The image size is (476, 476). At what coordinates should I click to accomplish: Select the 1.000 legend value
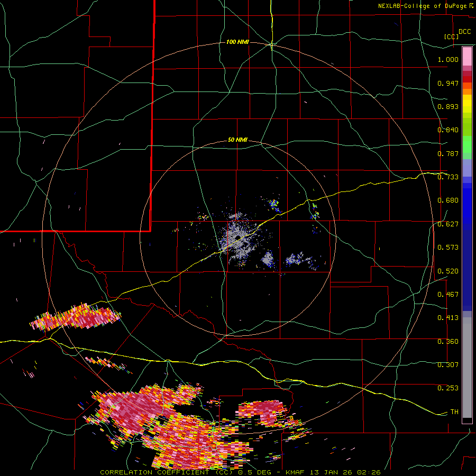448,59
